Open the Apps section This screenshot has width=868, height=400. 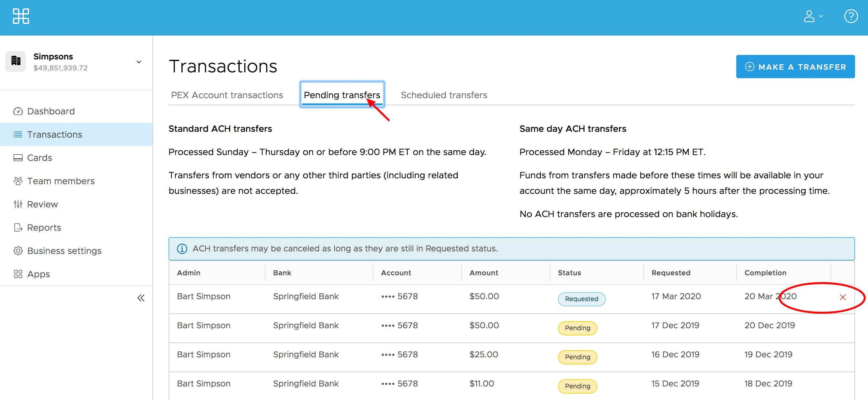tap(38, 274)
